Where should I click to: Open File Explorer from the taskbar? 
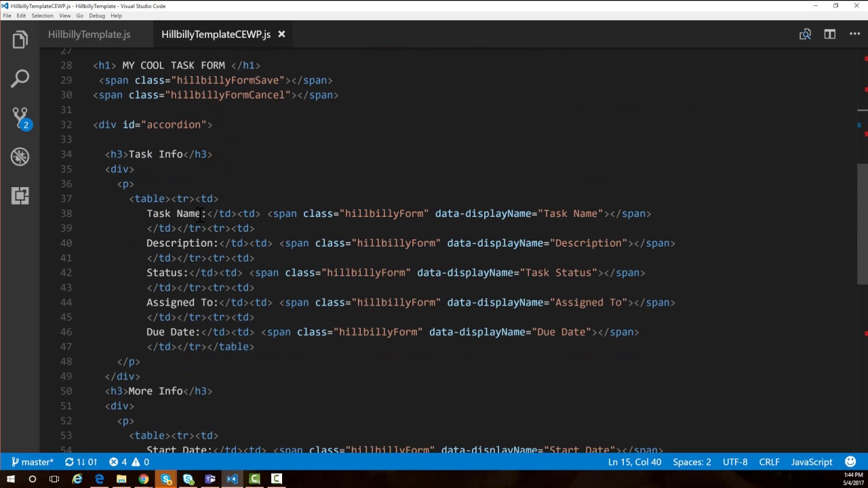click(x=121, y=479)
